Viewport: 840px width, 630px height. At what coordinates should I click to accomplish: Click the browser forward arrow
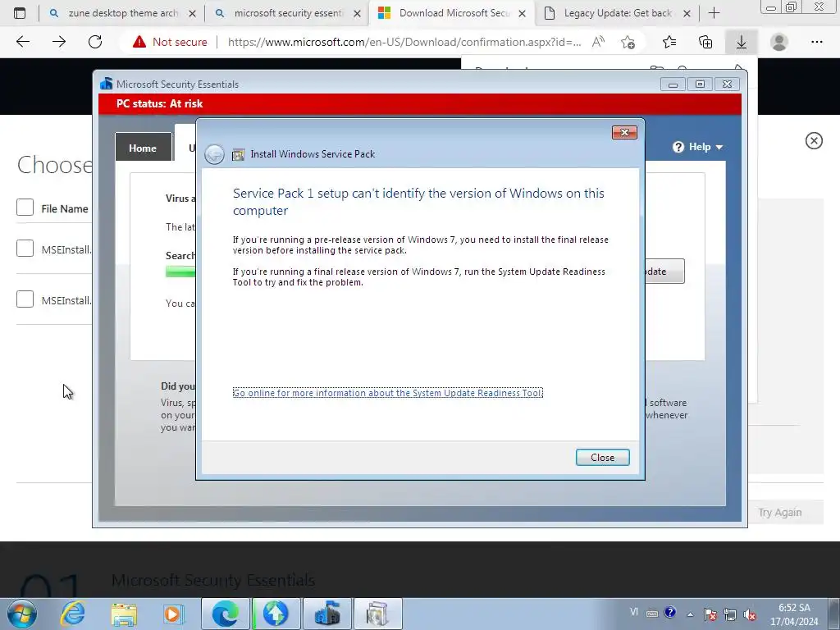coord(59,42)
